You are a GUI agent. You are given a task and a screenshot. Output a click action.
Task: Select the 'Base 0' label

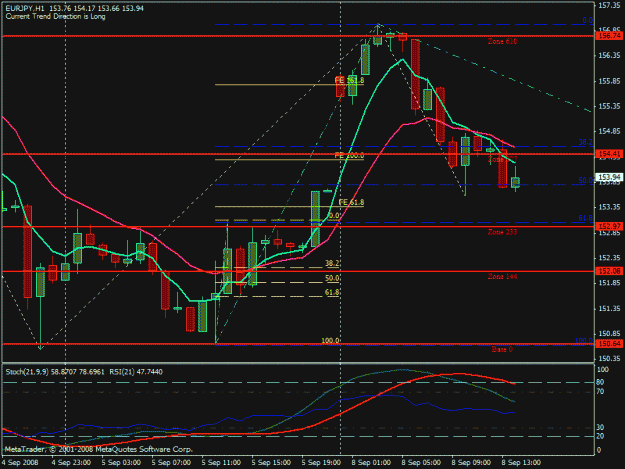[502, 349]
